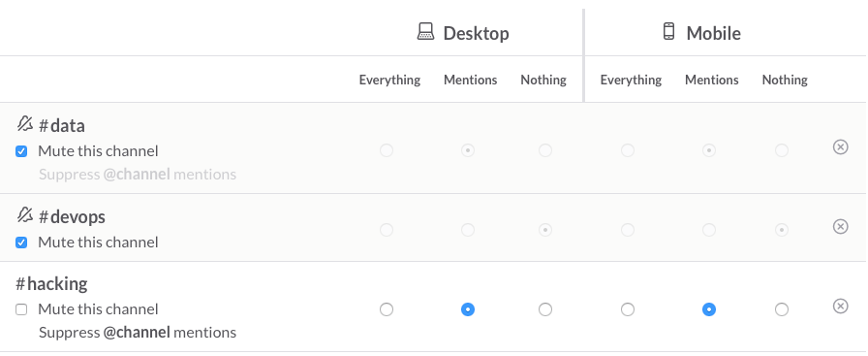Select Desktop Nothing for #hacking
868x356 pixels.
pyautogui.click(x=545, y=309)
